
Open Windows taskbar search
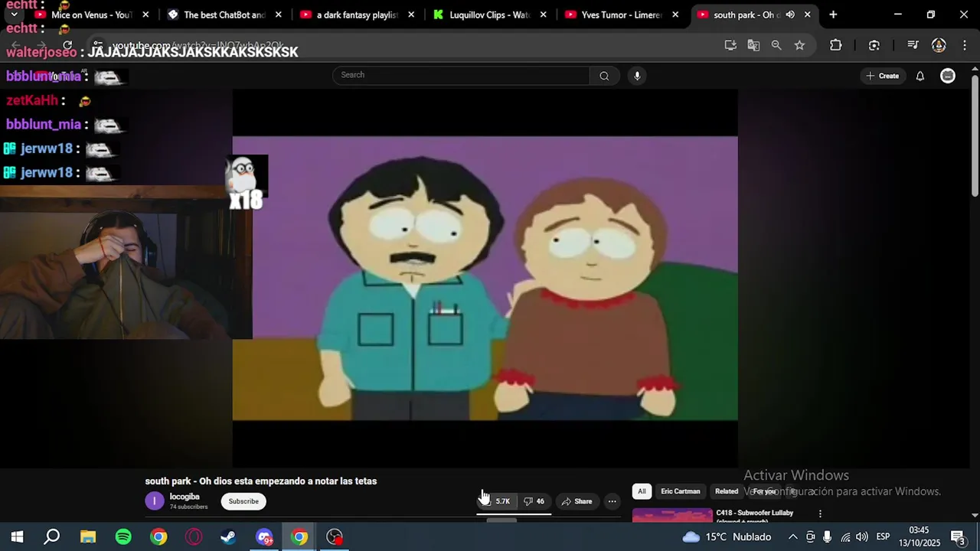coord(52,537)
